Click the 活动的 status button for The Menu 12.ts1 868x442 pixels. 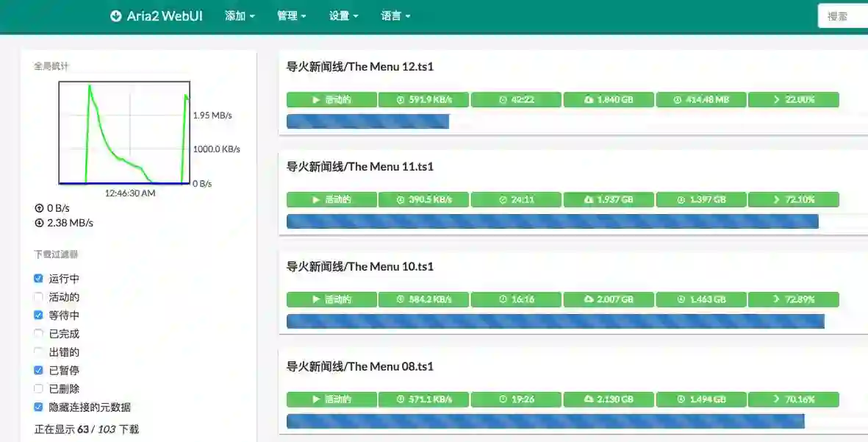pyautogui.click(x=331, y=100)
